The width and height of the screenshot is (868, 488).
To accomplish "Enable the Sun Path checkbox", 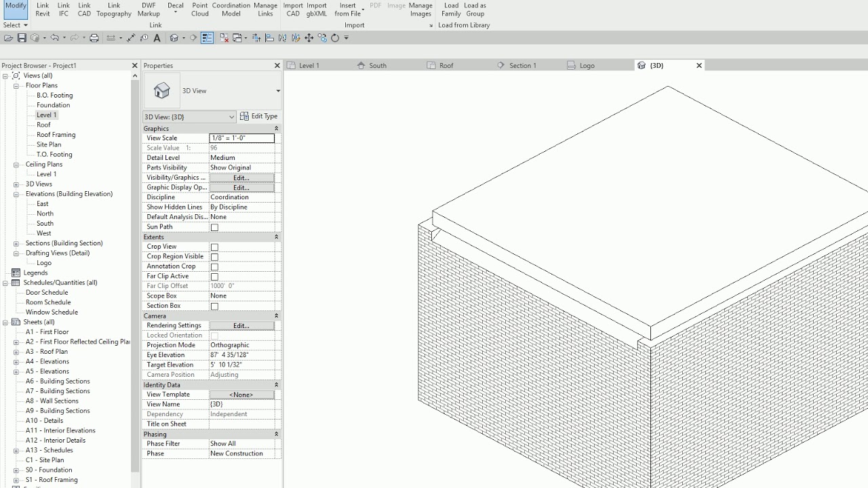I will coord(214,227).
